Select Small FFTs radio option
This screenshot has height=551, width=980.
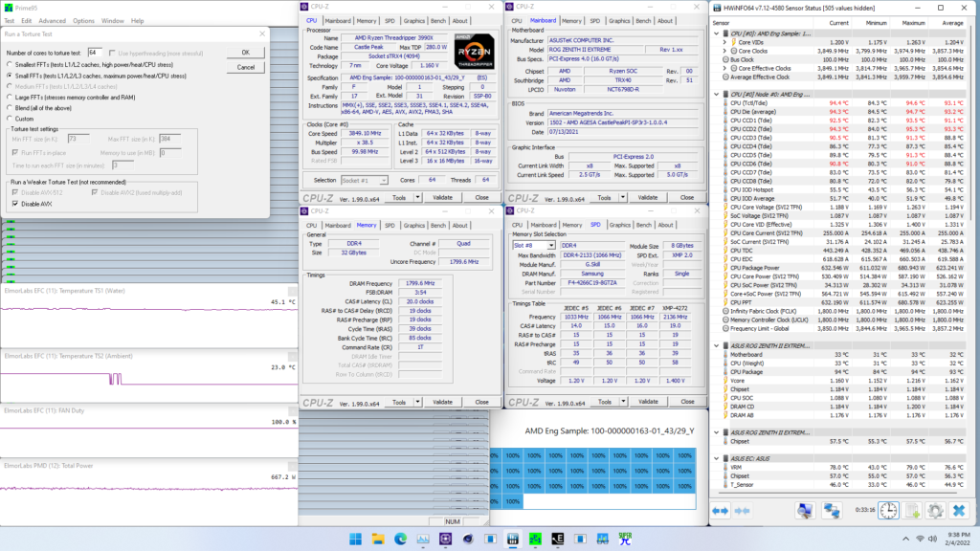coord(10,76)
